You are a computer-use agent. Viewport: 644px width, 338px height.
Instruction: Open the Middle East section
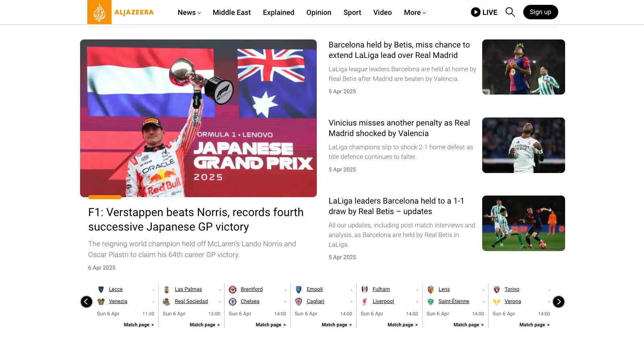[x=231, y=12]
